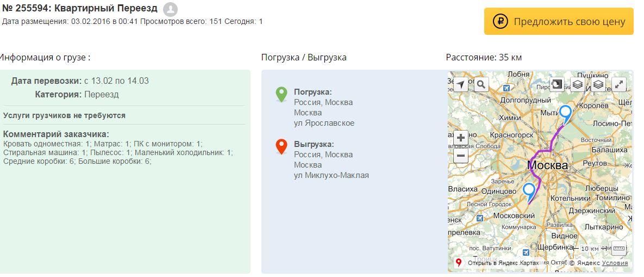The width and height of the screenshot is (644, 277).
Task: Click the green Погрузка pin icon
Action: (281, 94)
